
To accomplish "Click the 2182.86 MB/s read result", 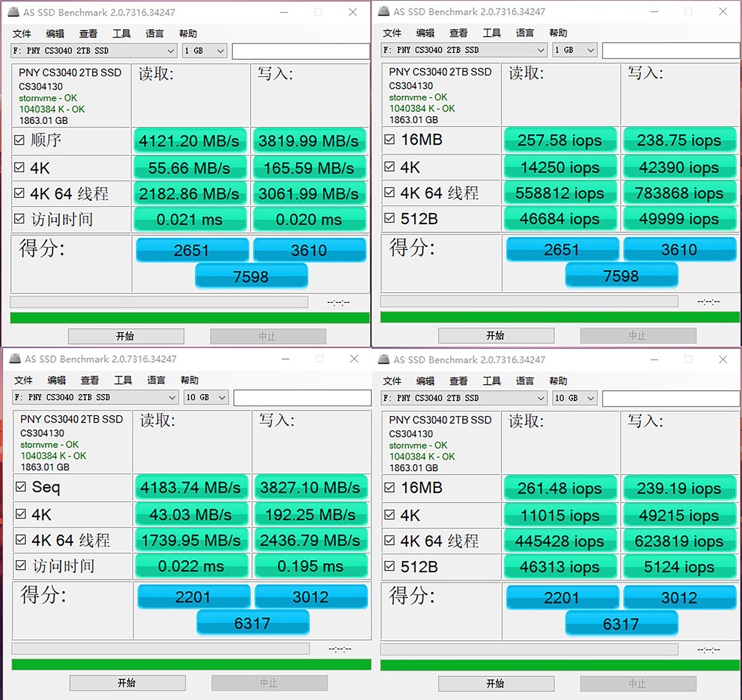I will [189, 193].
